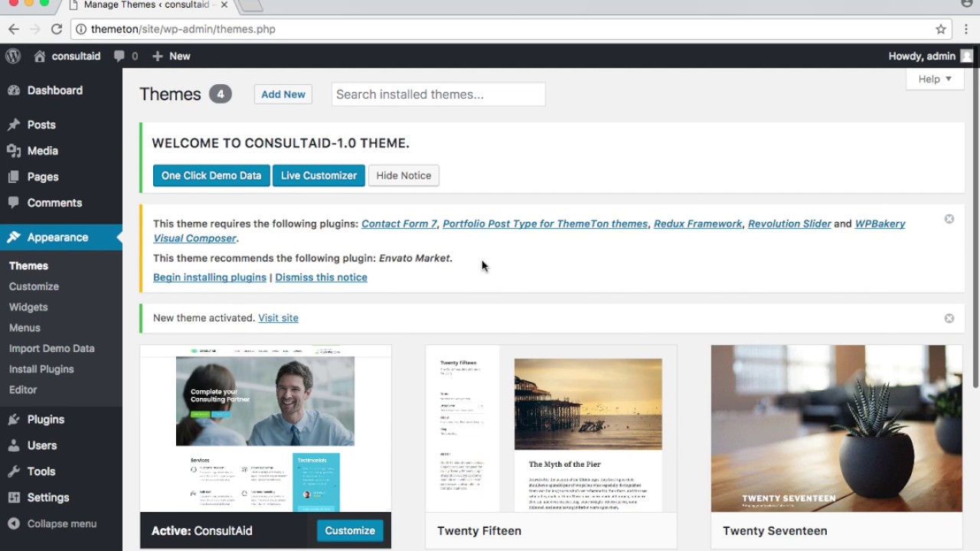The height and width of the screenshot is (551, 980).
Task: Open the New content menu in admin bar
Action: point(171,56)
